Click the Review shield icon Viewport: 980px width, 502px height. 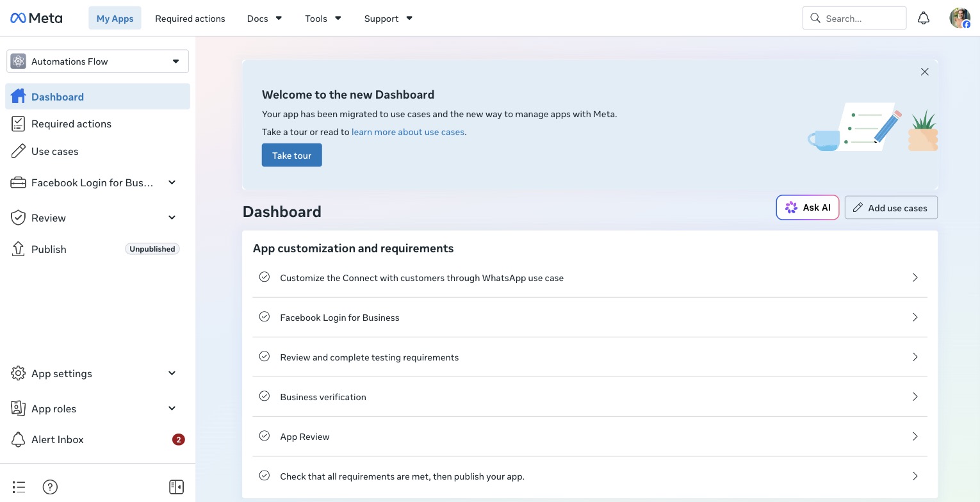coord(18,218)
